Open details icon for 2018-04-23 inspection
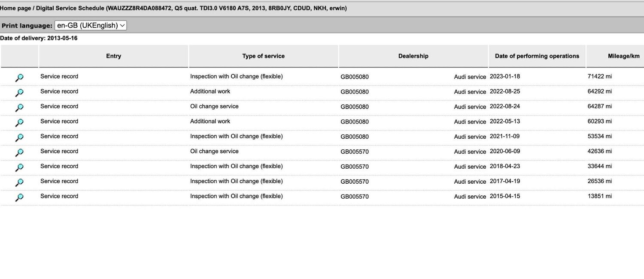The image size is (644, 279). 19,167
